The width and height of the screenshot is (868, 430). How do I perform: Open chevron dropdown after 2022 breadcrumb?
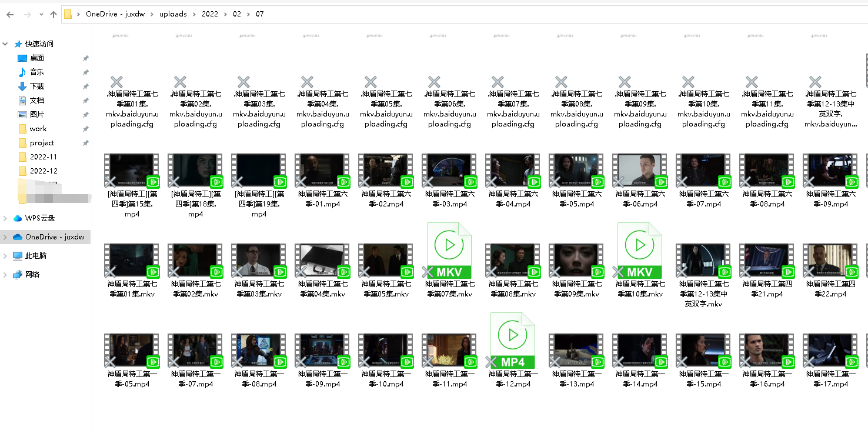226,14
